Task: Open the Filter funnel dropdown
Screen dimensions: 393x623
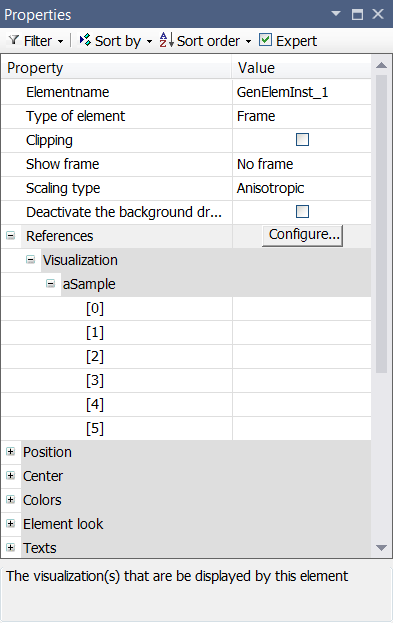Action: (14, 40)
